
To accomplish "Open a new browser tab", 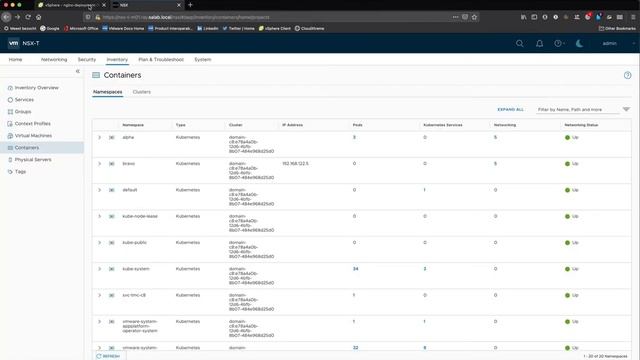I will click(x=190, y=5).
